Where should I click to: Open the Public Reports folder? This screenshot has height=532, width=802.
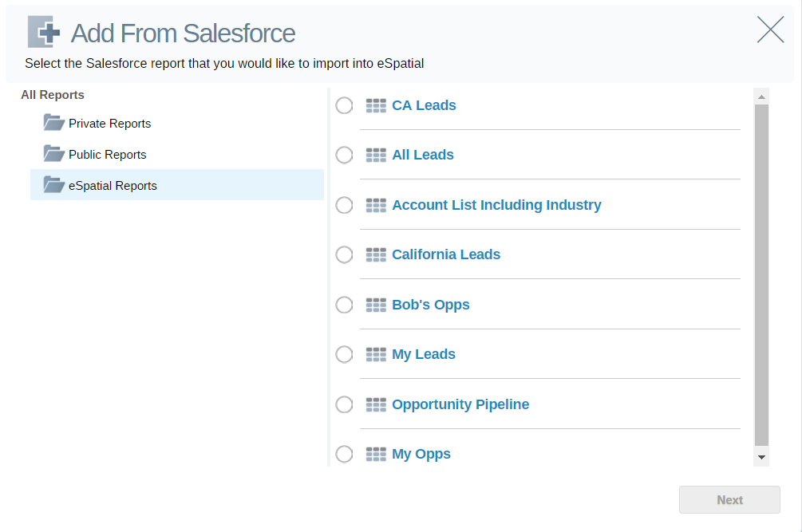(x=108, y=155)
